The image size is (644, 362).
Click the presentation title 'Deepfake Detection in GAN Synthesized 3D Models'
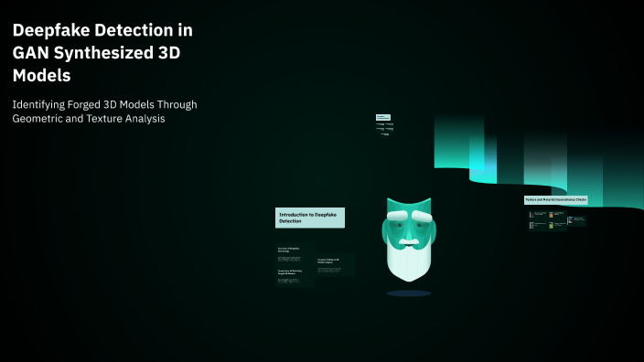pyautogui.click(x=102, y=52)
